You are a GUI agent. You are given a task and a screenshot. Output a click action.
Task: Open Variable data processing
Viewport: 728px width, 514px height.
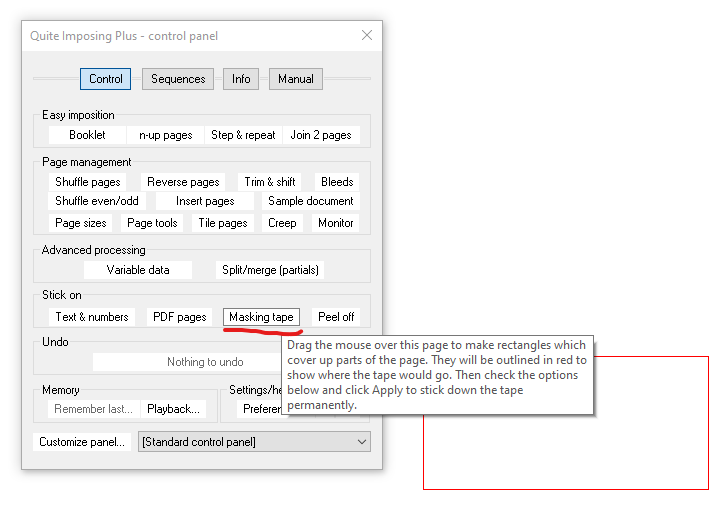tap(138, 270)
